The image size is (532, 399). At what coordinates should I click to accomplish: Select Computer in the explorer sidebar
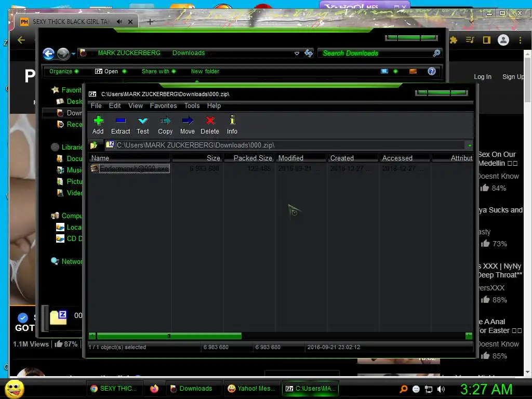[x=66, y=216]
